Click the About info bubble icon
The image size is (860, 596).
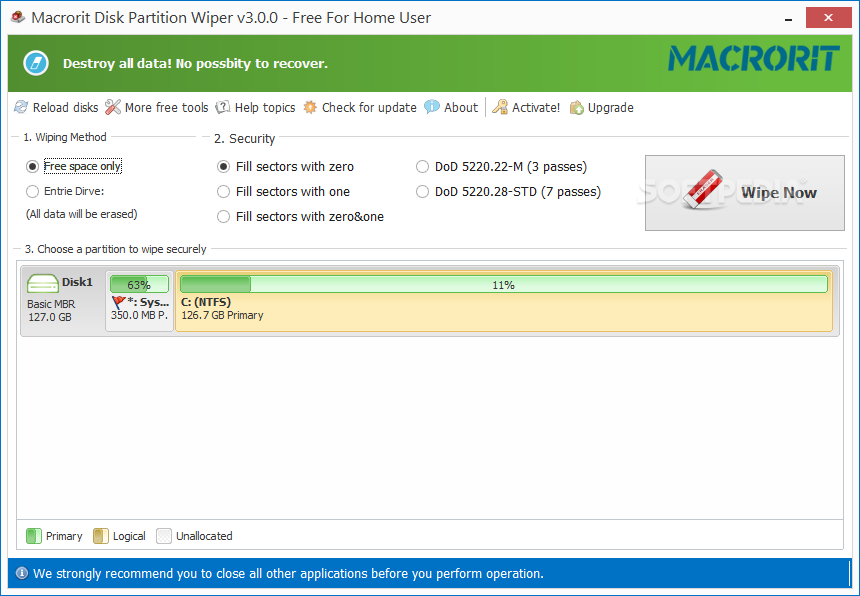click(432, 106)
